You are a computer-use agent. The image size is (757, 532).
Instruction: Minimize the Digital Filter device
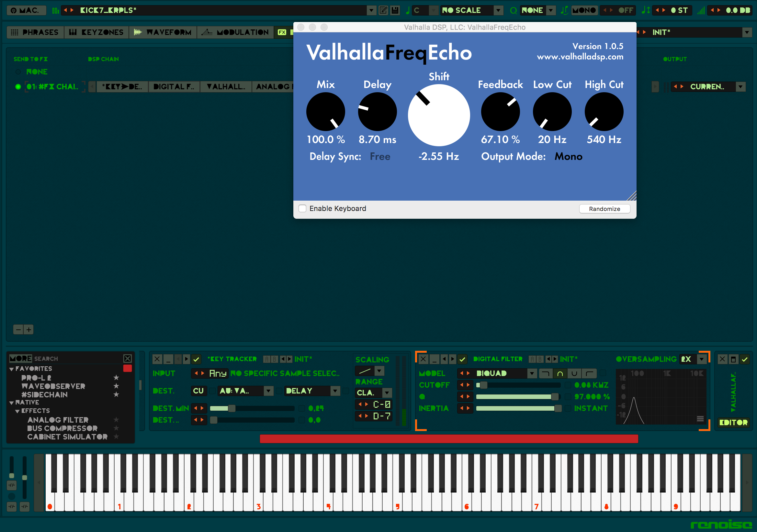434,359
